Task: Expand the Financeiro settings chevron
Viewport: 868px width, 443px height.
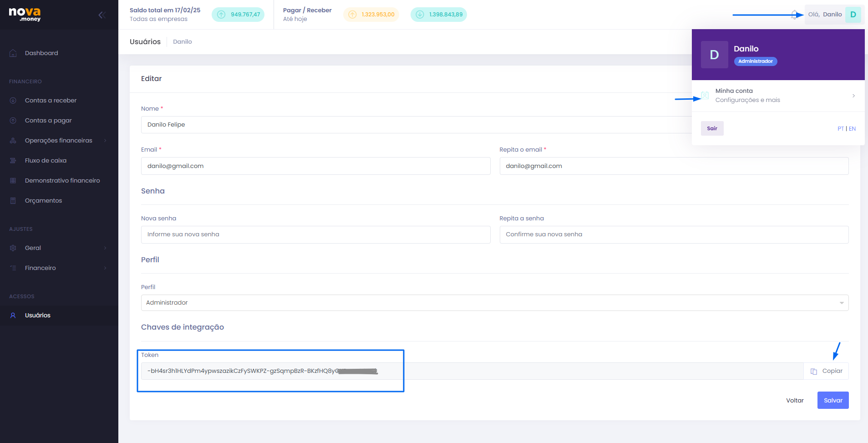Action: (105, 268)
